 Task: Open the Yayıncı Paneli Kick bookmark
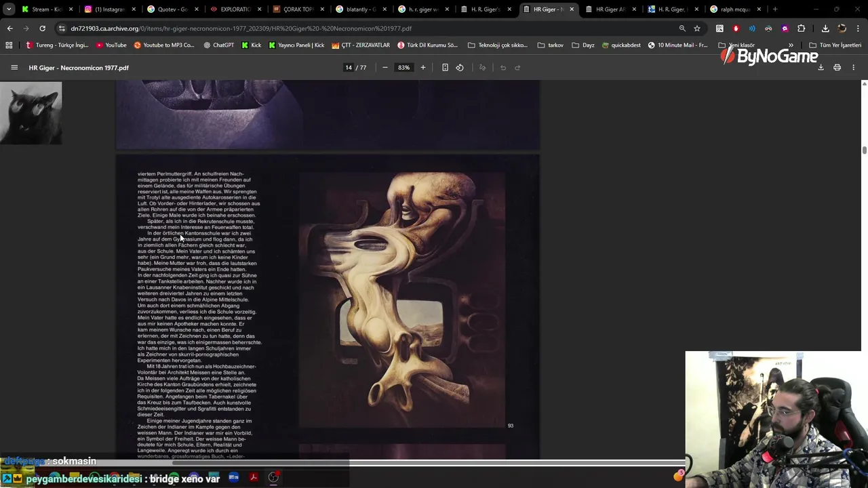[296, 45]
